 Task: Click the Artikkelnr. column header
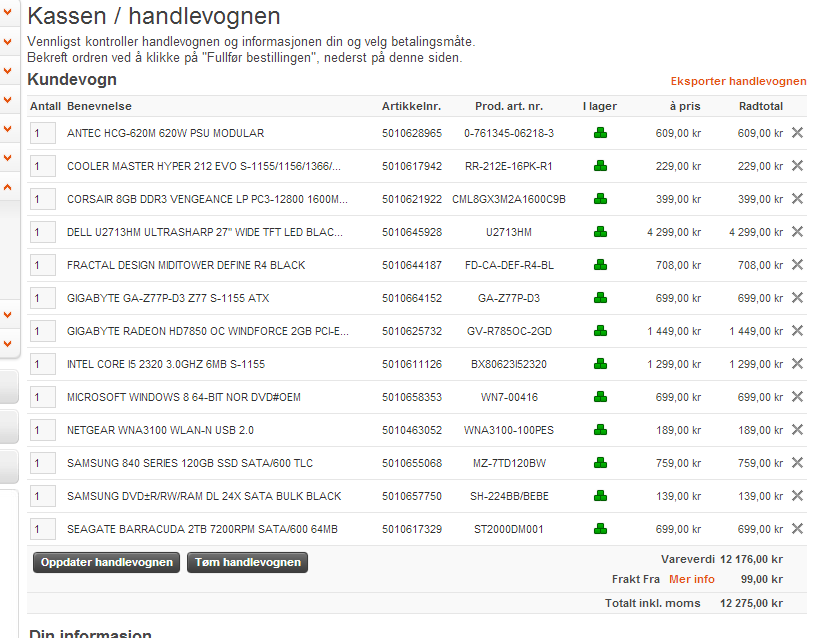[411, 106]
